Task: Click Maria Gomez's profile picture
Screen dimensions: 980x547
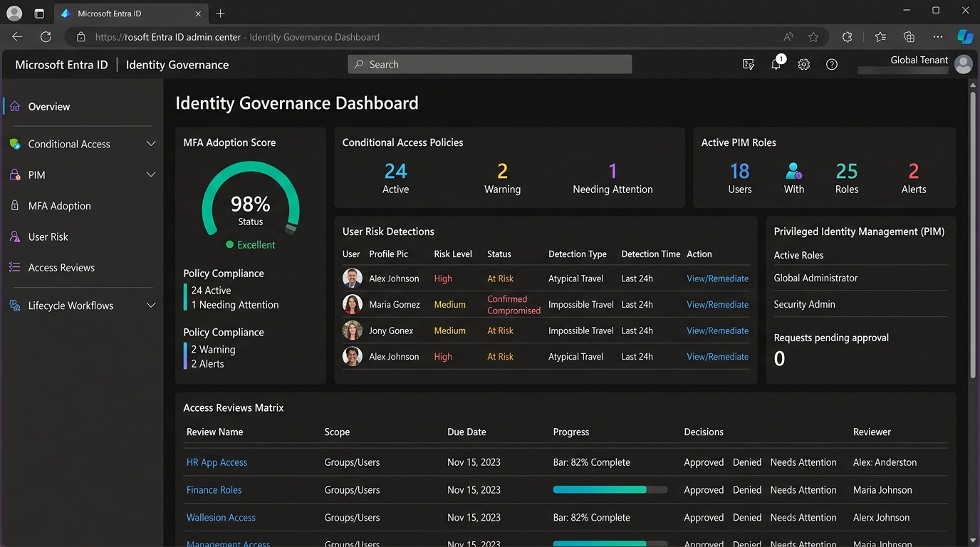Action: click(353, 304)
